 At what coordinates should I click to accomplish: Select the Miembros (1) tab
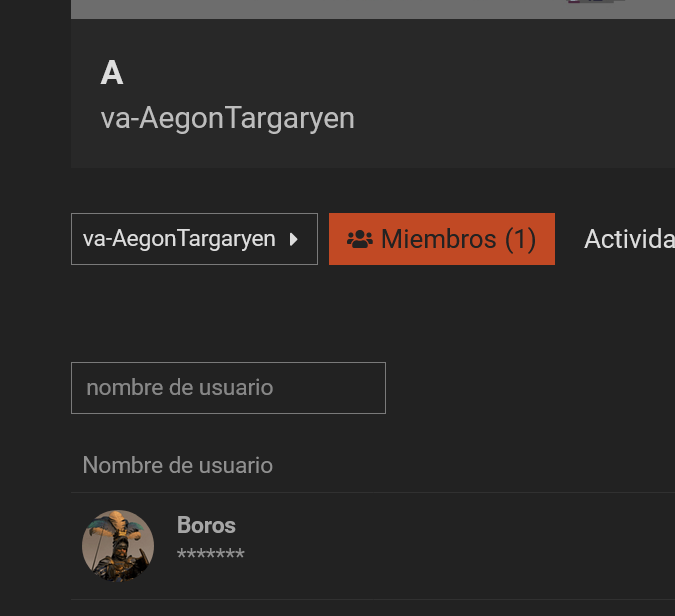(x=442, y=239)
